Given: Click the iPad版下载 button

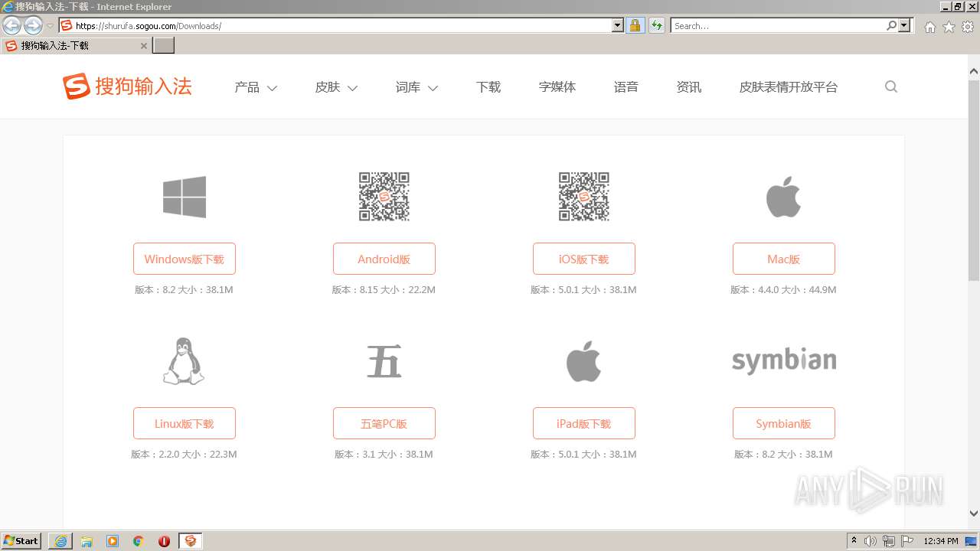Looking at the screenshot, I should pos(584,423).
